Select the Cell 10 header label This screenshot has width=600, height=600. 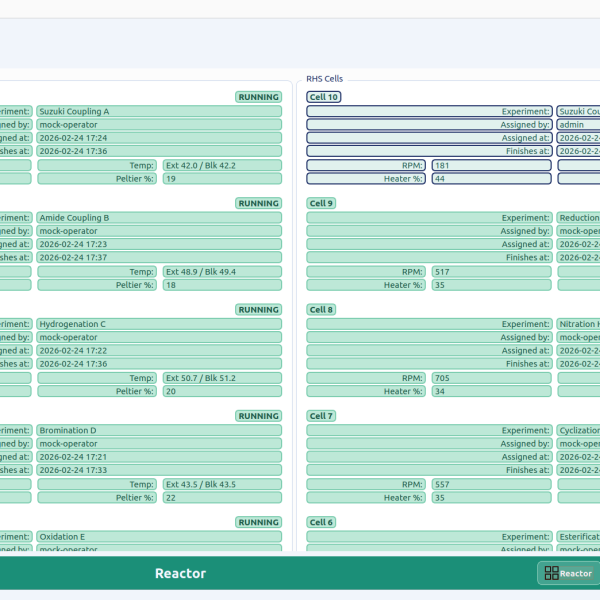(324, 97)
